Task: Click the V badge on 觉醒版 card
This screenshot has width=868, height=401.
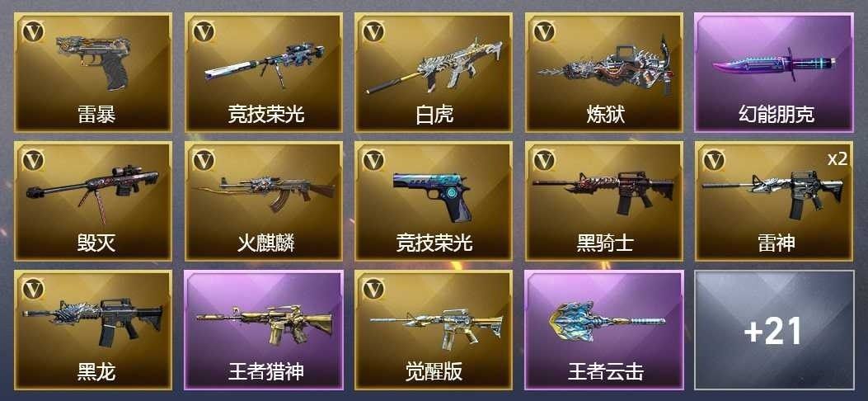Action: point(373,289)
